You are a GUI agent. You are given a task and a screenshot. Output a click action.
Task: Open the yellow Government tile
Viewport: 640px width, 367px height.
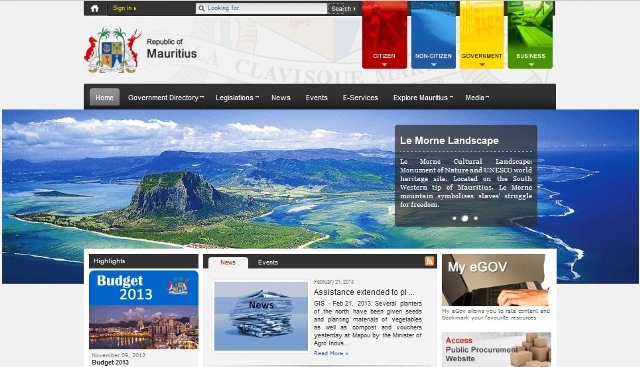(x=482, y=35)
